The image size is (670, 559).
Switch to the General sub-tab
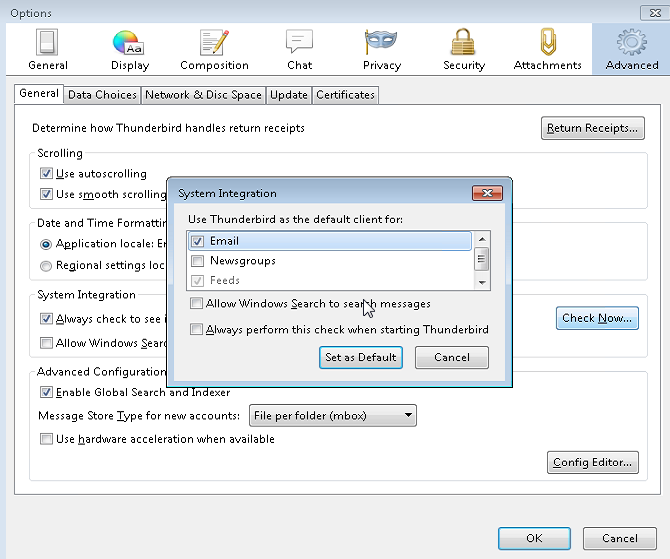coord(39,93)
